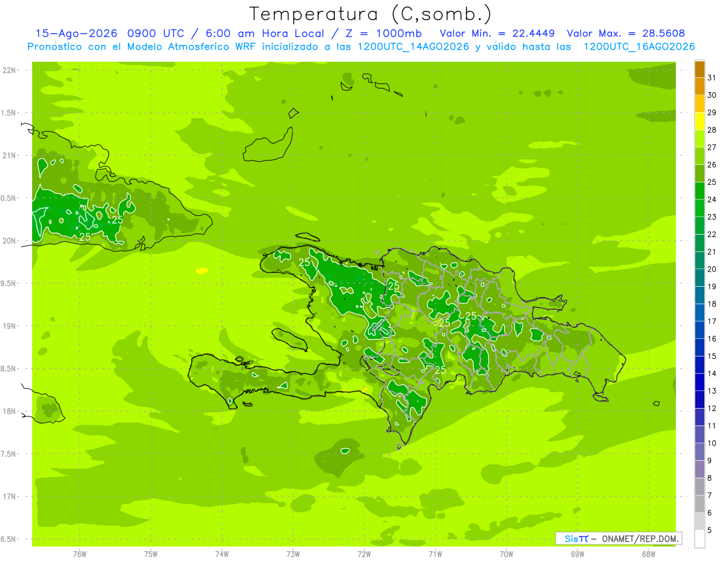The image size is (728, 562).
Task: Click the "17N" latitude axis label
Action: coord(9,497)
